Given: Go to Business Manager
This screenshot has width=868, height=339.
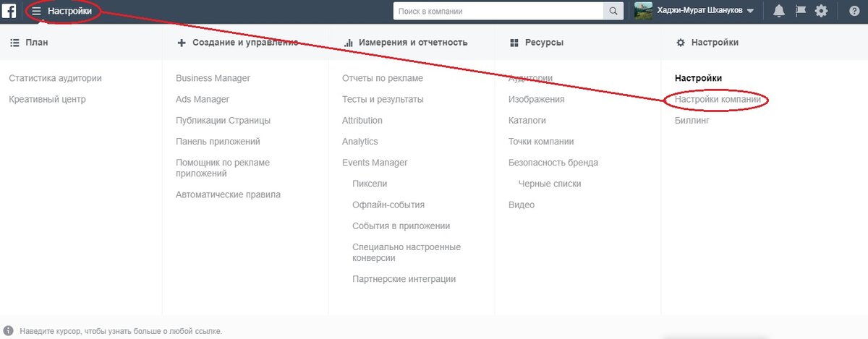Looking at the screenshot, I should tap(213, 78).
